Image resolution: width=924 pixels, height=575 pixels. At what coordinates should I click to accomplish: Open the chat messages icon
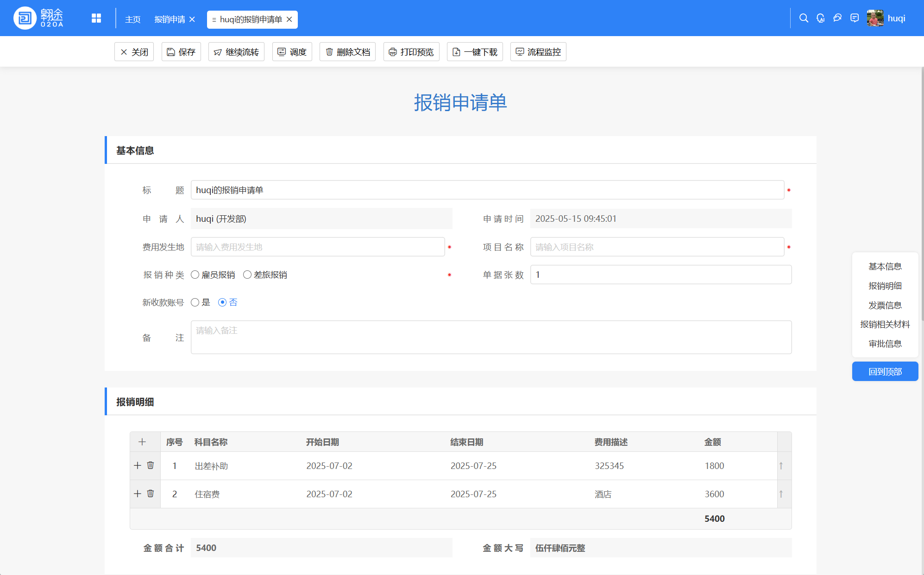(x=837, y=19)
